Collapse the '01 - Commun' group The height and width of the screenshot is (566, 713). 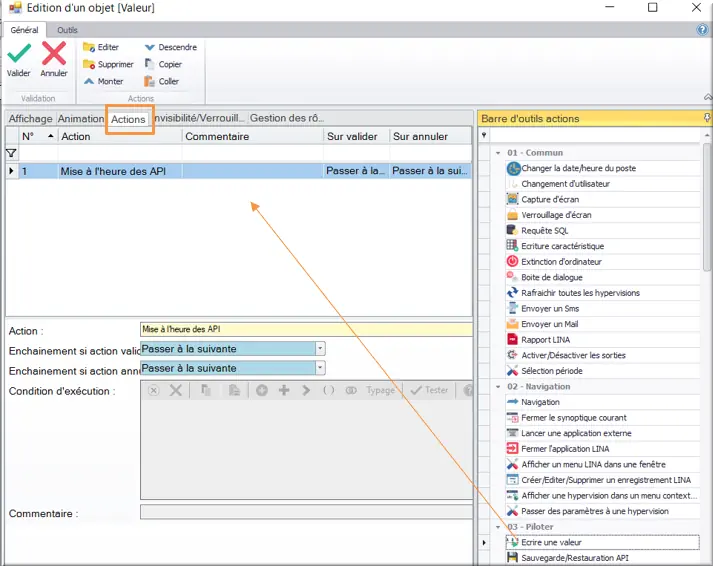point(498,153)
